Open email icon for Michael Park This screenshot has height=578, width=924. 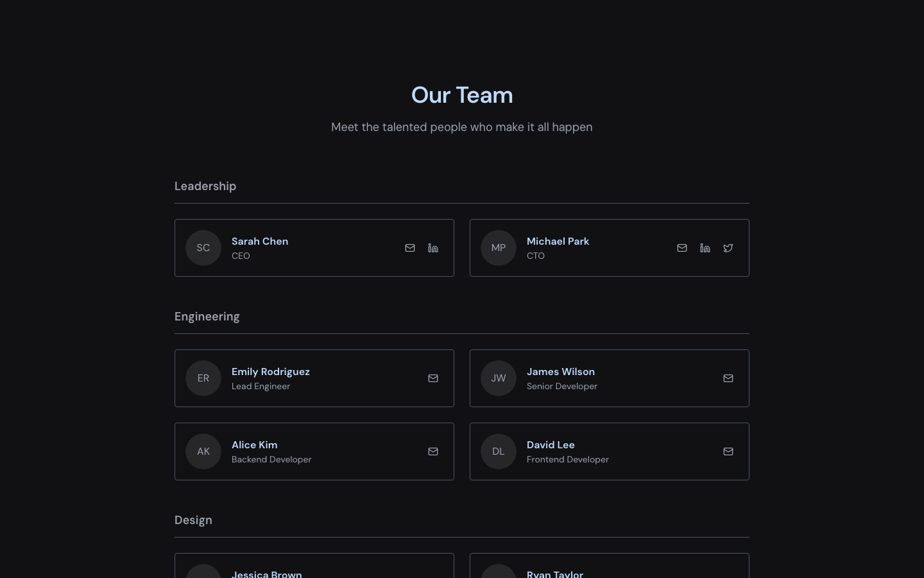pyautogui.click(x=682, y=248)
